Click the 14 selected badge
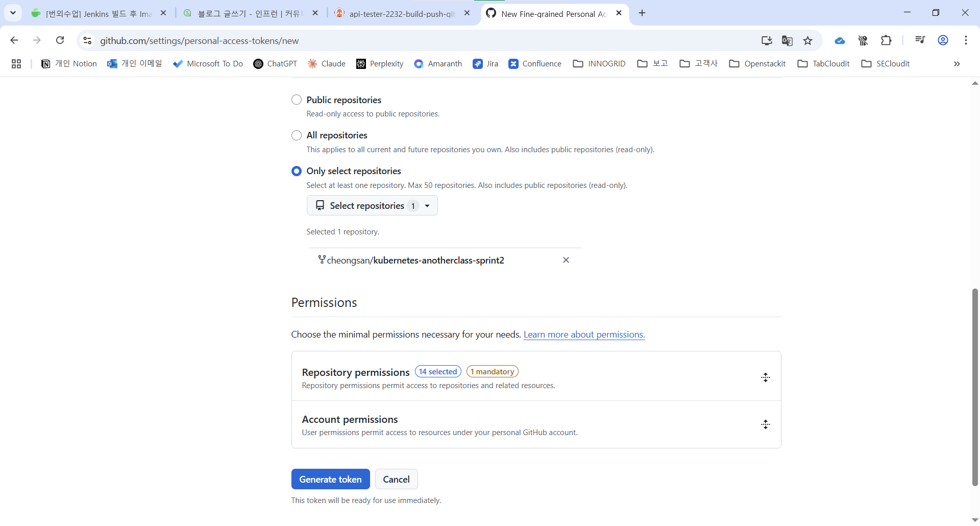This screenshot has width=980, height=526. coord(438,372)
